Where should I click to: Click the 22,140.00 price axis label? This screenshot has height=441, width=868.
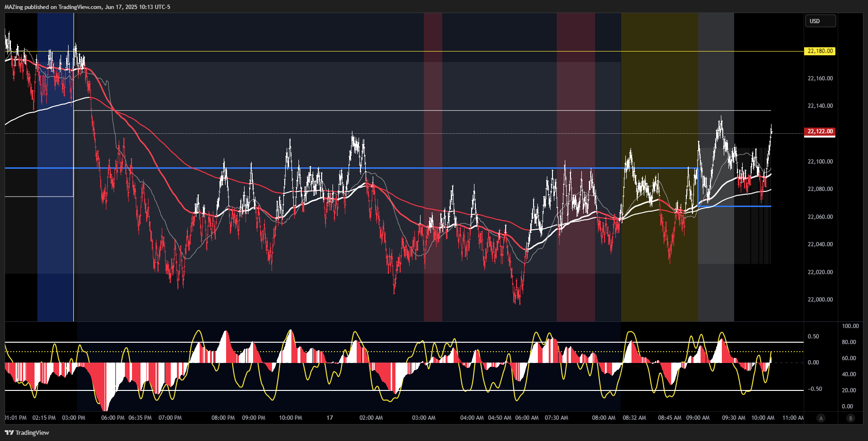(x=820, y=106)
